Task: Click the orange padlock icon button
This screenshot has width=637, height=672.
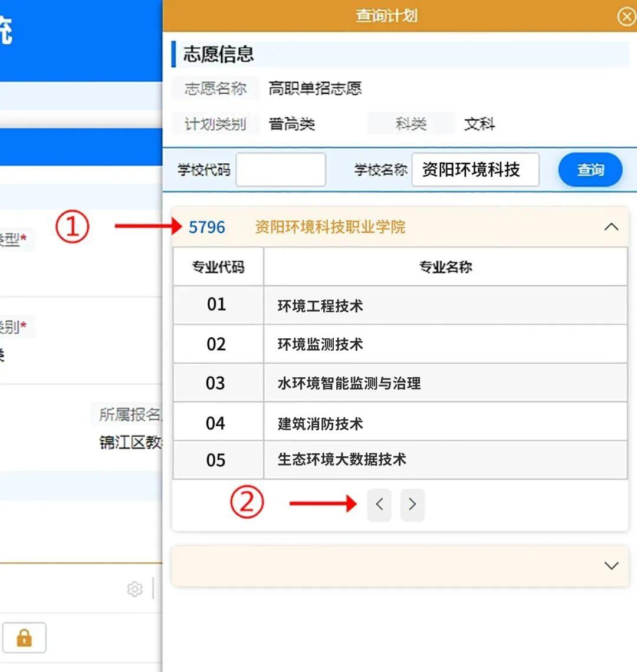Action: coord(24,638)
